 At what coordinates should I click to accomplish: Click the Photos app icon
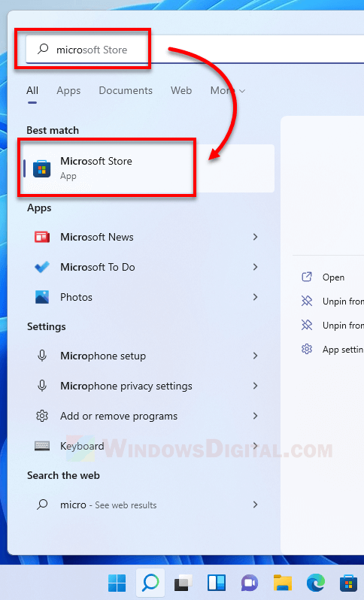pyautogui.click(x=42, y=297)
